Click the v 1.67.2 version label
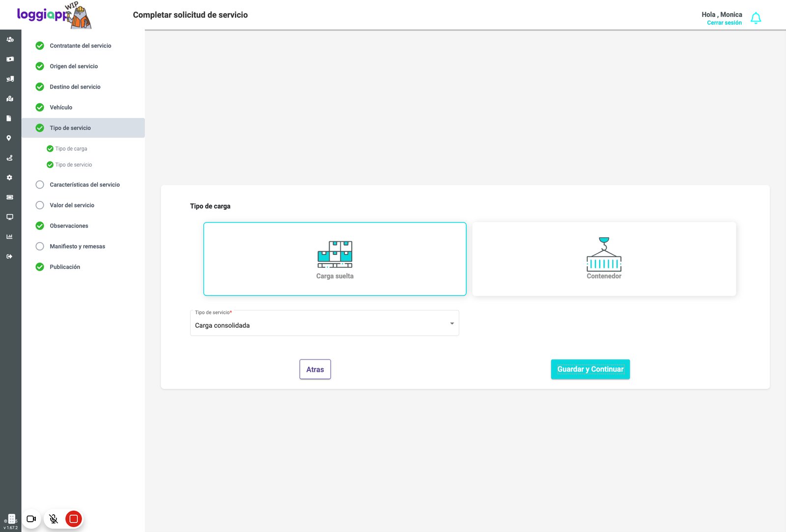This screenshot has height=532, width=786. click(10, 528)
